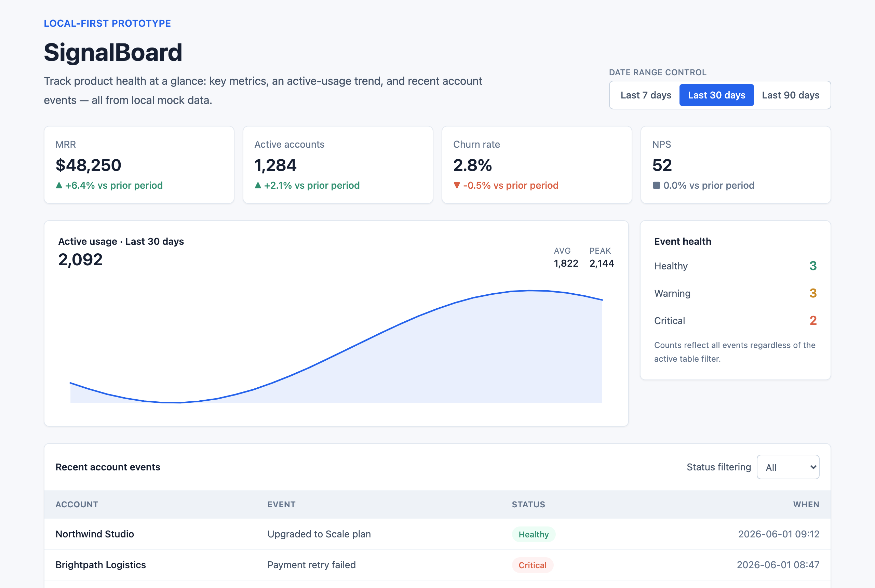Click the up arrow on Active accounts card
875x588 pixels.
tap(258, 185)
